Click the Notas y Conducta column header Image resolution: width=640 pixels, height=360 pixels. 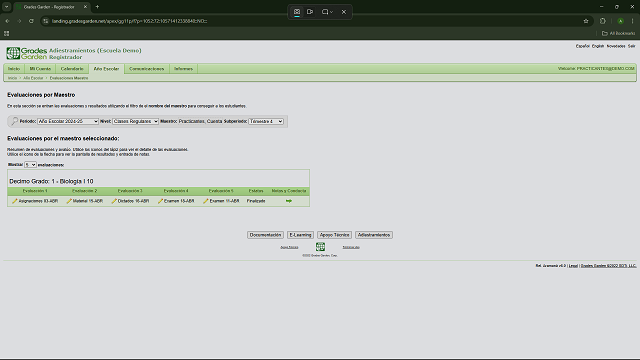coord(289,191)
